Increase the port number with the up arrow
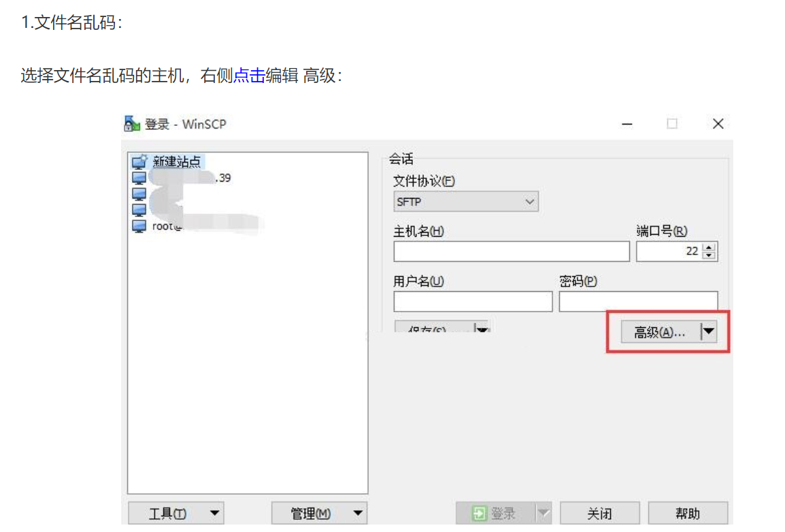The width and height of the screenshot is (785, 532). pyautogui.click(x=708, y=247)
